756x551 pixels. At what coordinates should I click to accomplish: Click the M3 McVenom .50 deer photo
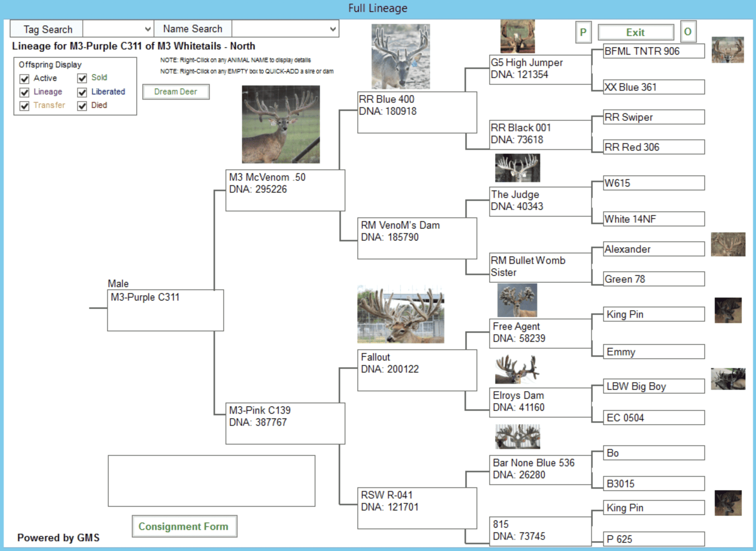(281, 124)
